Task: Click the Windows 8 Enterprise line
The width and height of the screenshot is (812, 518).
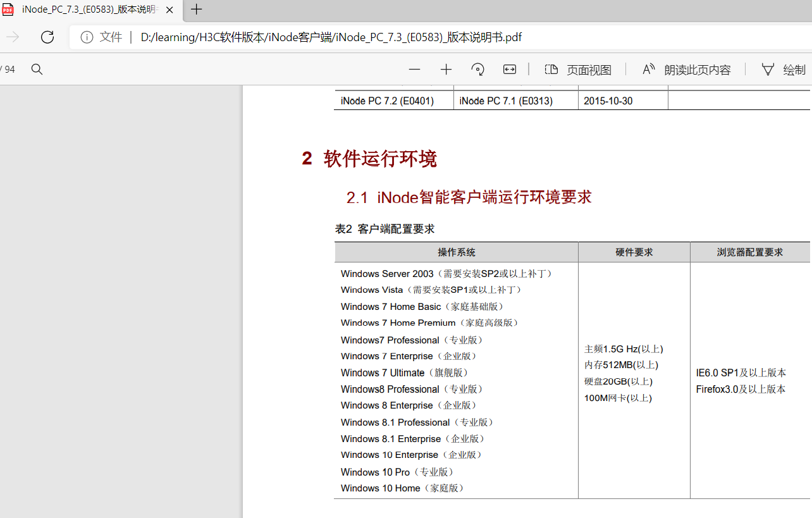Action: (x=410, y=405)
